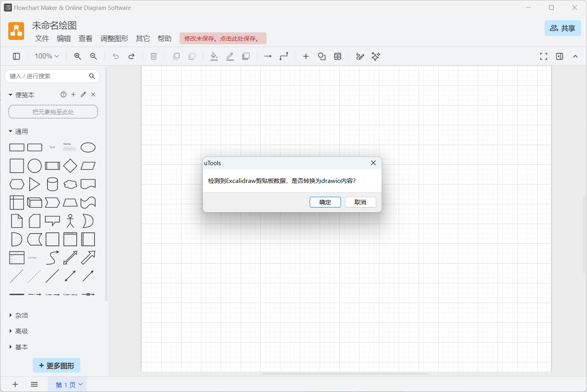Screen dimensions: 587x392
Task: Open the 100% zoom level dropdown
Action: [47, 57]
